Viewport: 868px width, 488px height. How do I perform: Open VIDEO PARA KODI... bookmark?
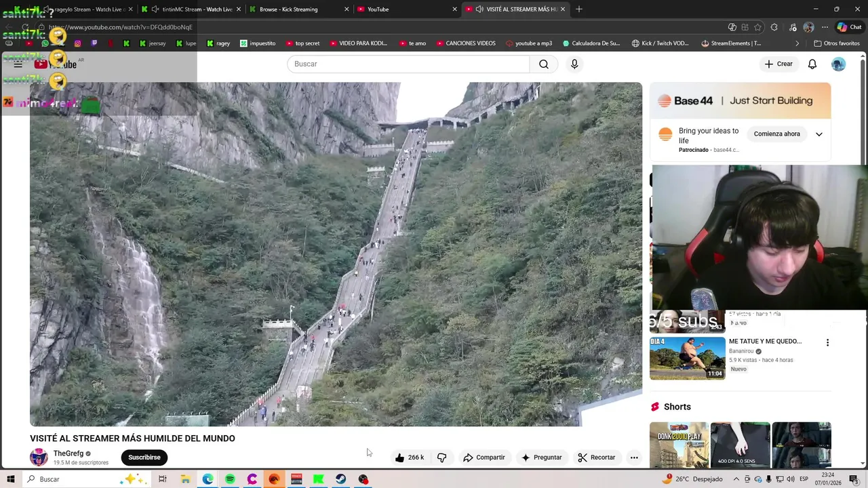pyautogui.click(x=359, y=43)
